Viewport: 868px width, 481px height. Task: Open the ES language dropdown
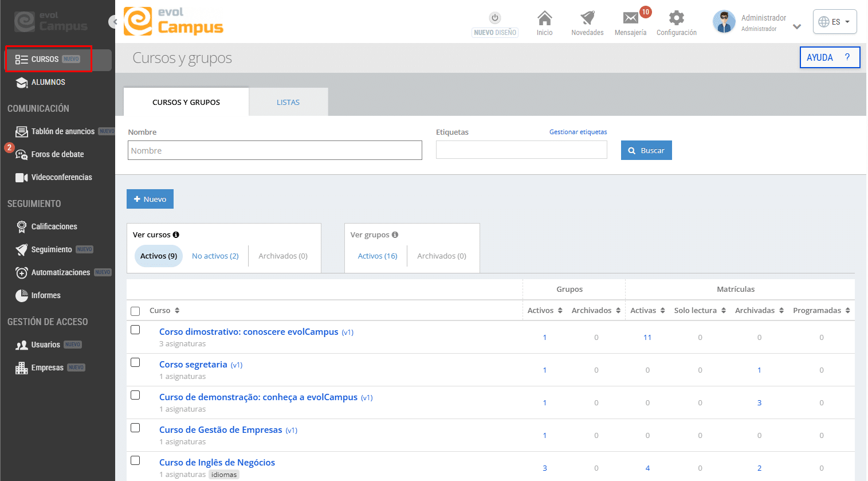[x=835, y=22]
